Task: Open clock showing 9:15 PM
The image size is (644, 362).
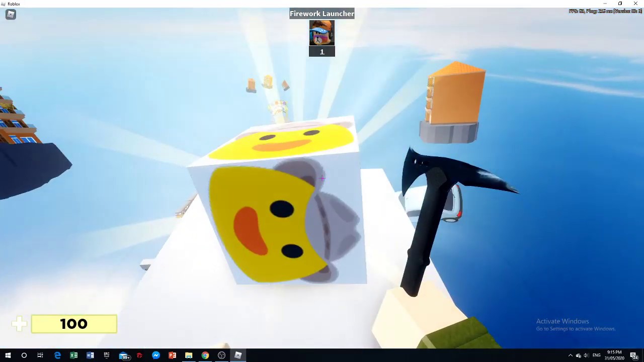Action: click(x=614, y=355)
